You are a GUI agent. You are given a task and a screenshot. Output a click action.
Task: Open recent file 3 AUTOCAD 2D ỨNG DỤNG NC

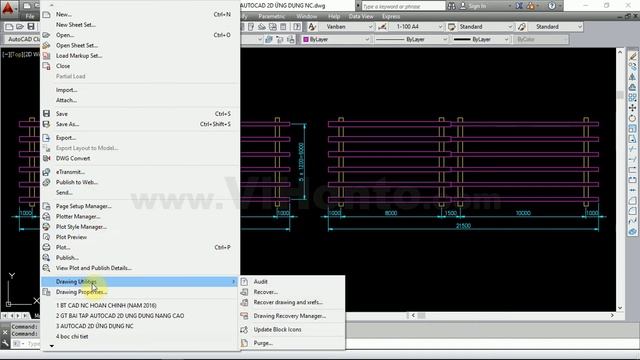coord(139,326)
